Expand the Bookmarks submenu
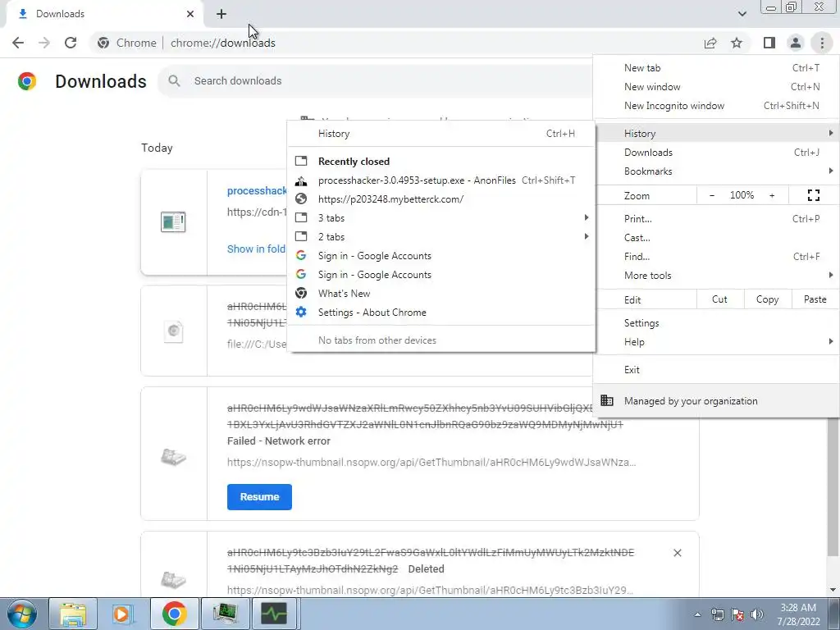 (x=715, y=171)
